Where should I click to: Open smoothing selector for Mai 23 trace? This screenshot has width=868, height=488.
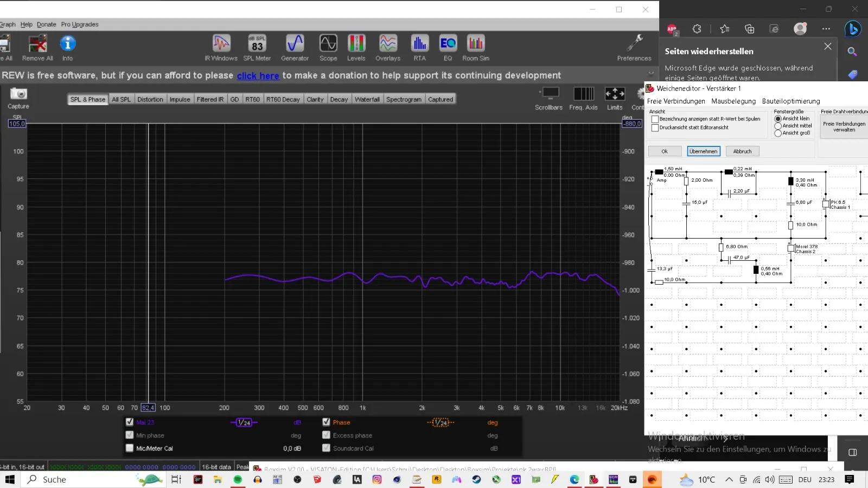point(244,422)
